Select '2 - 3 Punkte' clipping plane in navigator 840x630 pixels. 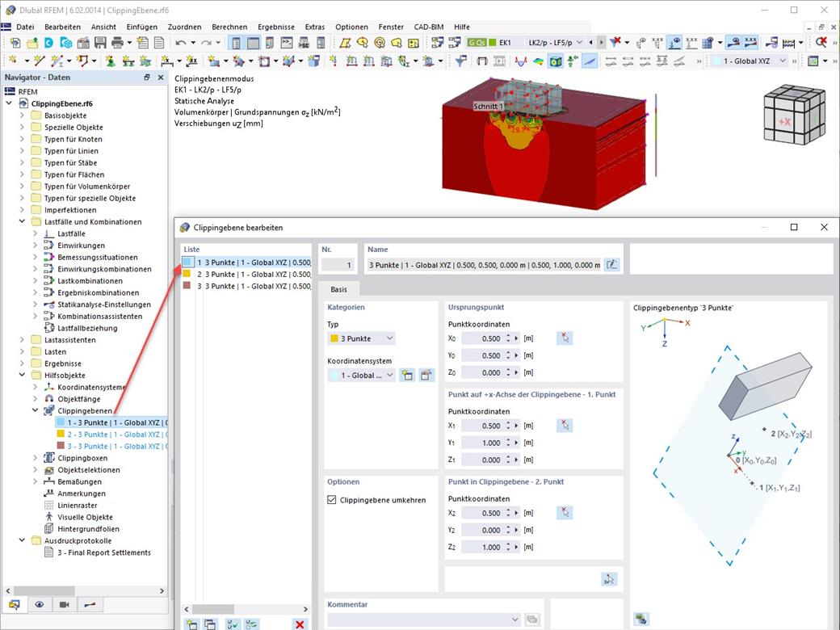[114, 435]
